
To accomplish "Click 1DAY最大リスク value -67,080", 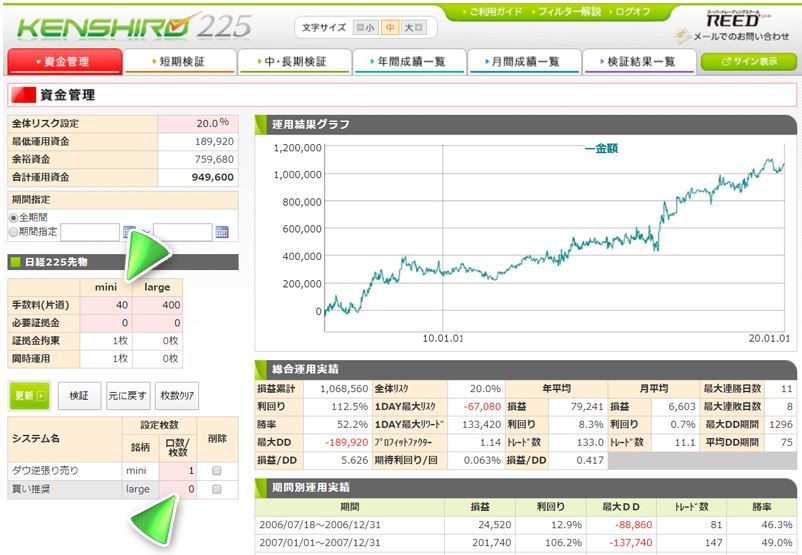I will [x=482, y=407].
